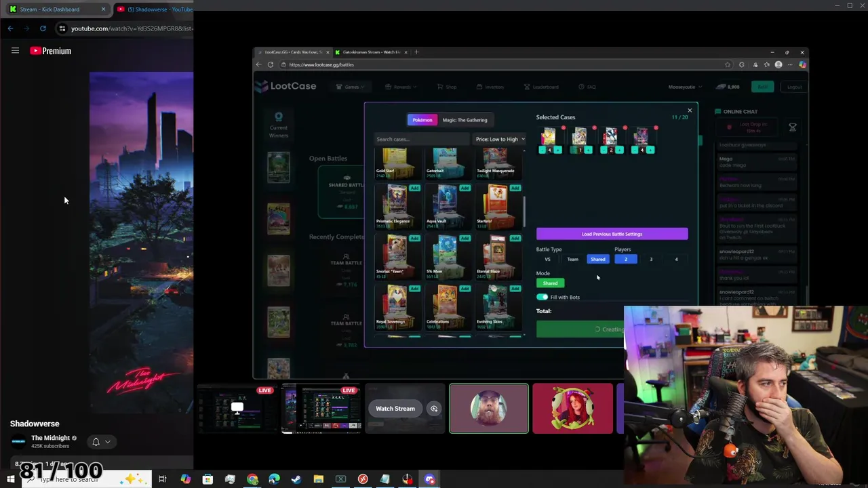Click the YouTube Premium logo
Viewport: 868px width, 488px height.
(x=50, y=51)
